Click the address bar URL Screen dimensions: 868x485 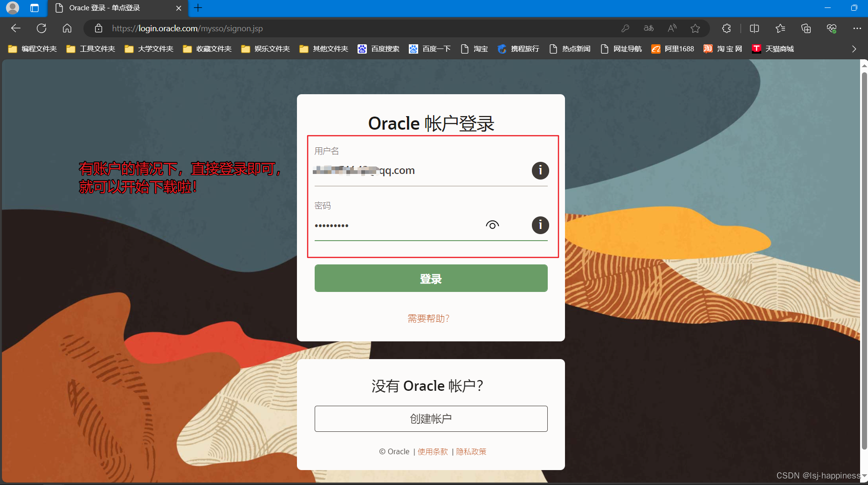coord(187,28)
